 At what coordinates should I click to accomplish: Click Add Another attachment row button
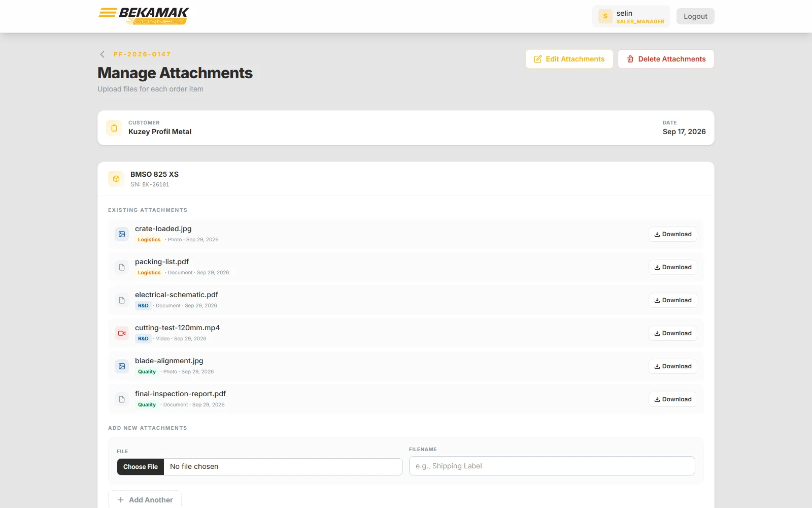[145, 500]
